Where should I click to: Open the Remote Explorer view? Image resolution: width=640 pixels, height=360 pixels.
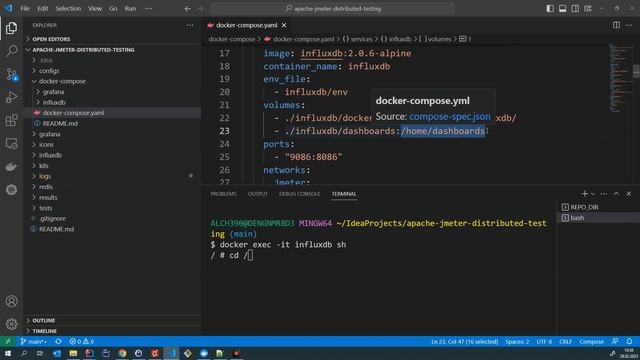pyautogui.click(x=11, y=144)
